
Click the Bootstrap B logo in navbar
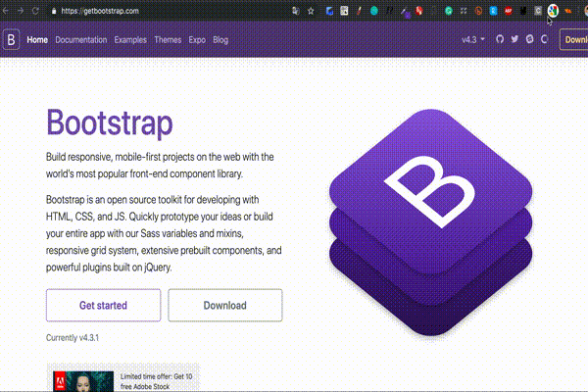pos(11,39)
